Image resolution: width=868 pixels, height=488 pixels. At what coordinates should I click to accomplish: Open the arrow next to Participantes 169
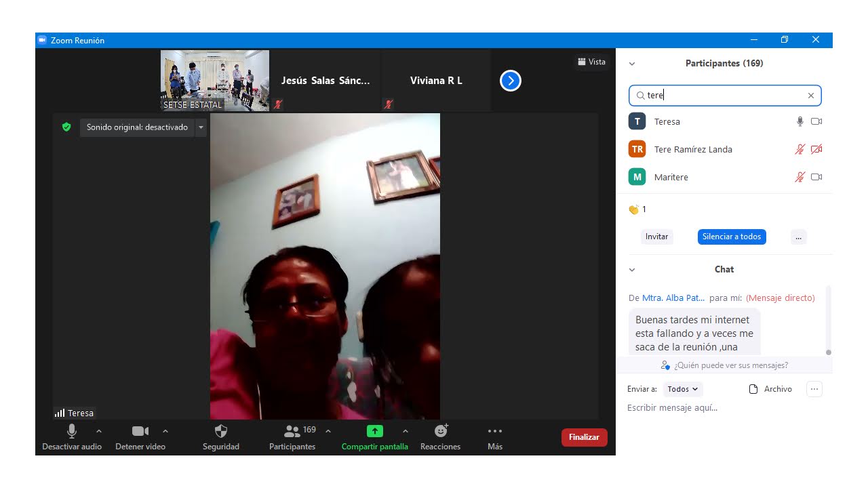tap(328, 431)
